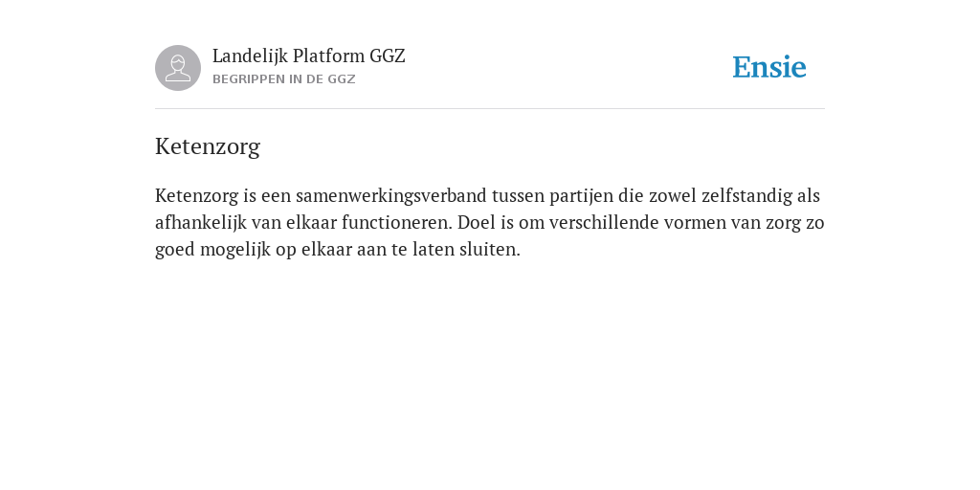Select the BEGRIPPEN IN DE GGZ subtitle
The height and width of the screenshot is (490, 980).
click(x=283, y=79)
